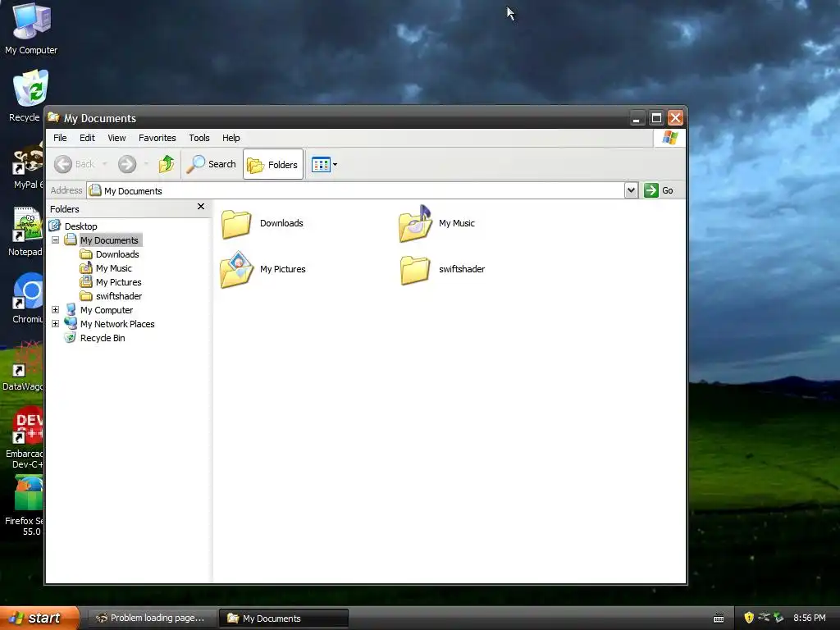
Task: Toggle the Folders pane button
Action: 272,164
